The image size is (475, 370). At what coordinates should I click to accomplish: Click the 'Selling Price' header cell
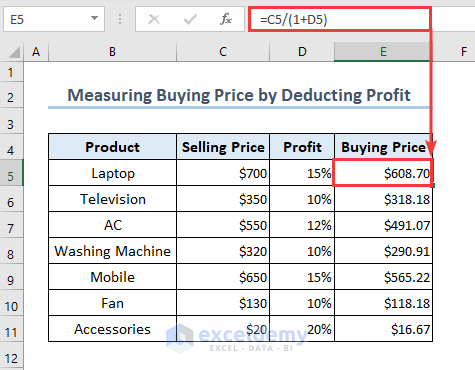tap(223, 147)
